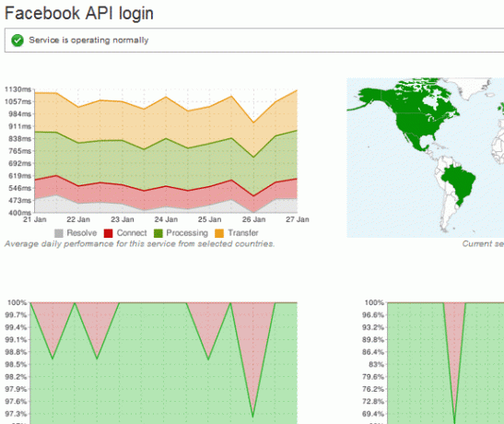Click the 984ms axis value

click(x=19, y=114)
